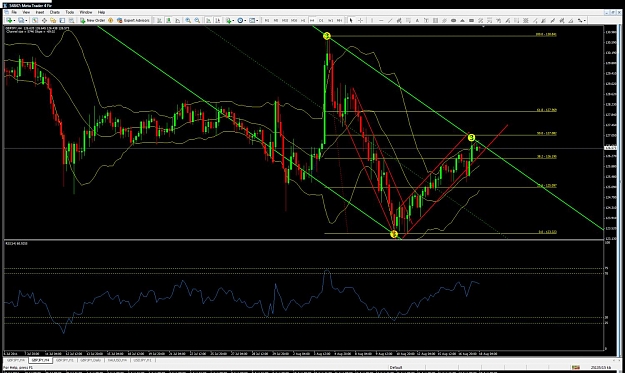Toggle the Expert Advisors button
This screenshot has width=625, height=373.
(x=133, y=20)
